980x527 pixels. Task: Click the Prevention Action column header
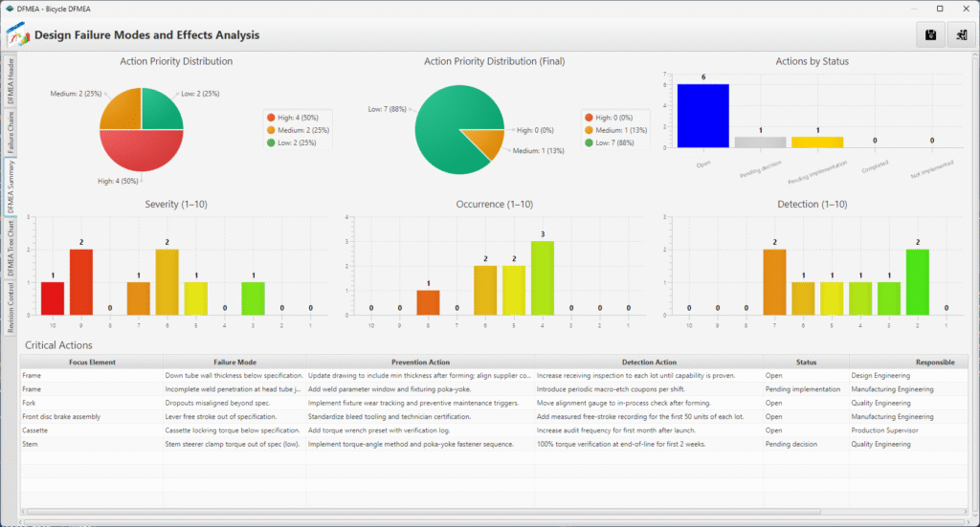tap(419, 362)
